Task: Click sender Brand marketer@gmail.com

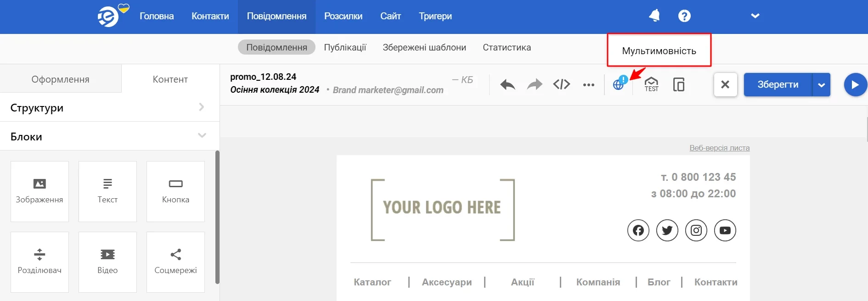Action: 388,90
